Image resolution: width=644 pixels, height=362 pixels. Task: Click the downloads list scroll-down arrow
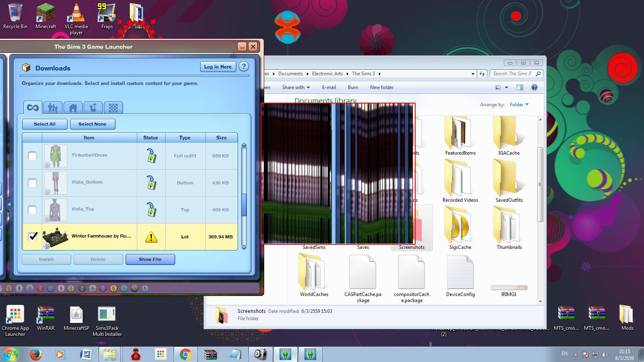pyautogui.click(x=244, y=248)
